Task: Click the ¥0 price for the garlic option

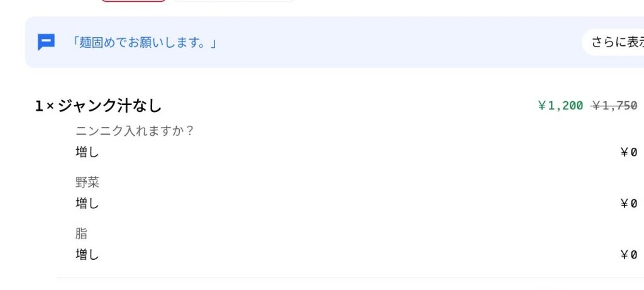Action: pos(629,152)
